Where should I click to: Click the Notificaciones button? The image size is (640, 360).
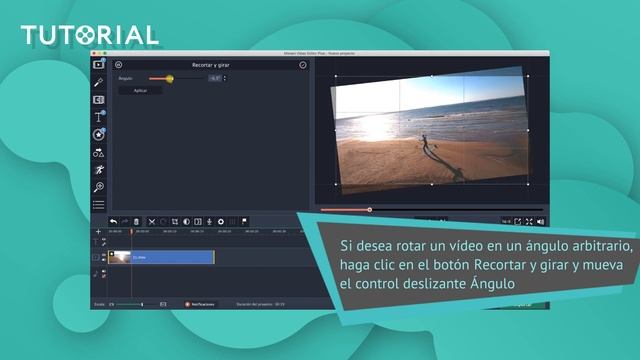coord(200,304)
